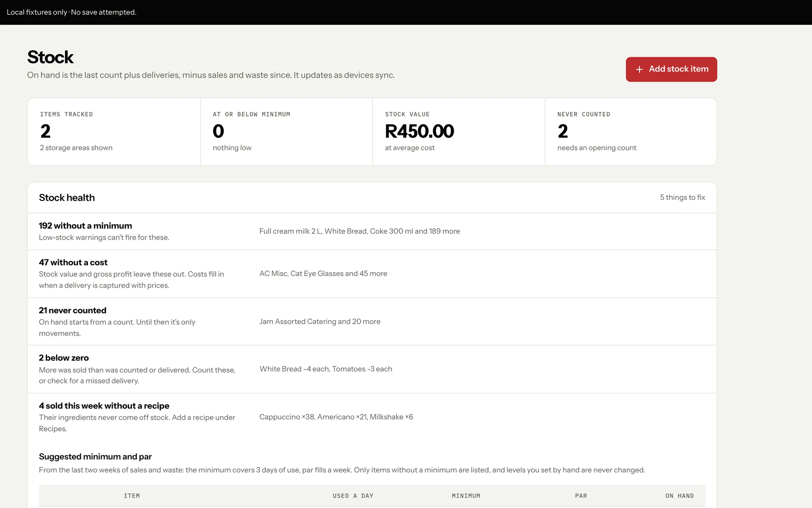The image size is (812, 508).
Task: Open the Items Tracked summary card
Action: (x=114, y=132)
